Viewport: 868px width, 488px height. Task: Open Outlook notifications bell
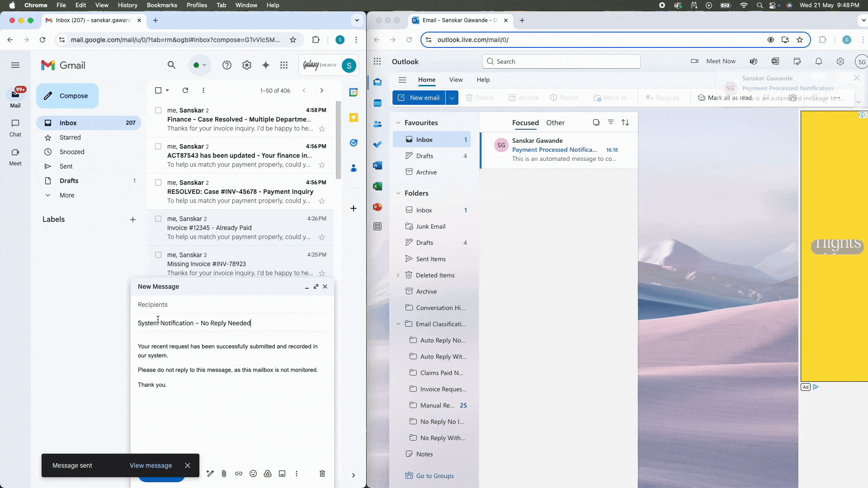click(x=819, y=61)
